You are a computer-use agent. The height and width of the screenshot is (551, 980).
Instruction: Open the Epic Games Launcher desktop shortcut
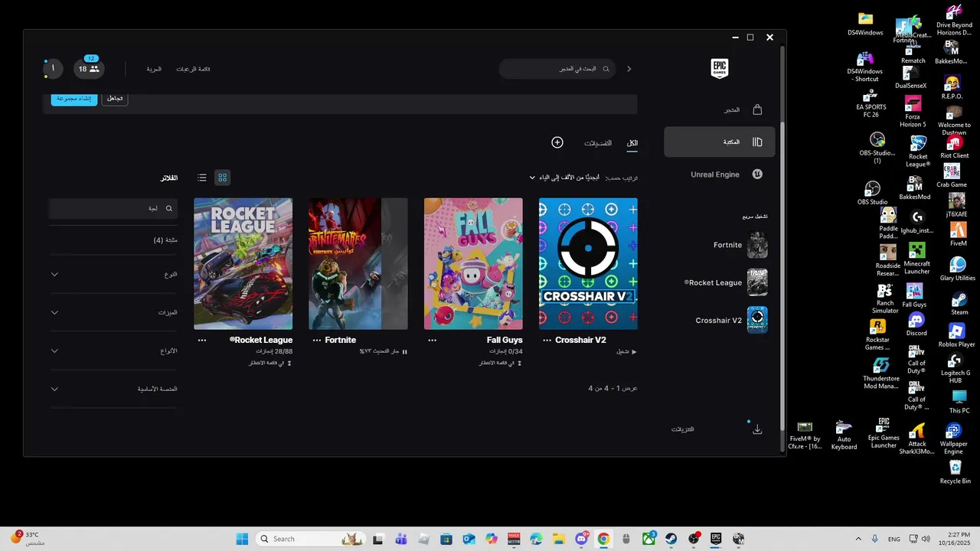pyautogui.click(x=884, y=433)
